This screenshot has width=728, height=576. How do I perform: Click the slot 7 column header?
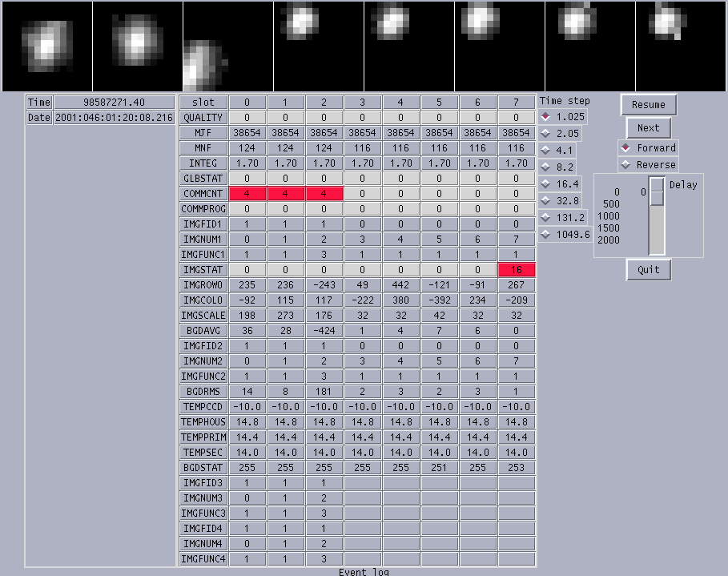(517, 103)
